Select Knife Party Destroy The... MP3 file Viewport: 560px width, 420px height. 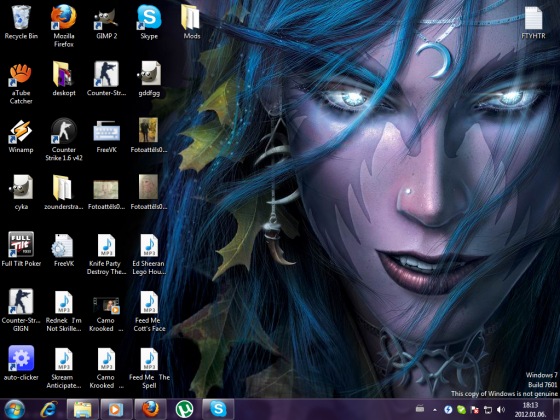pyautogui.click(x=106, y=254)
